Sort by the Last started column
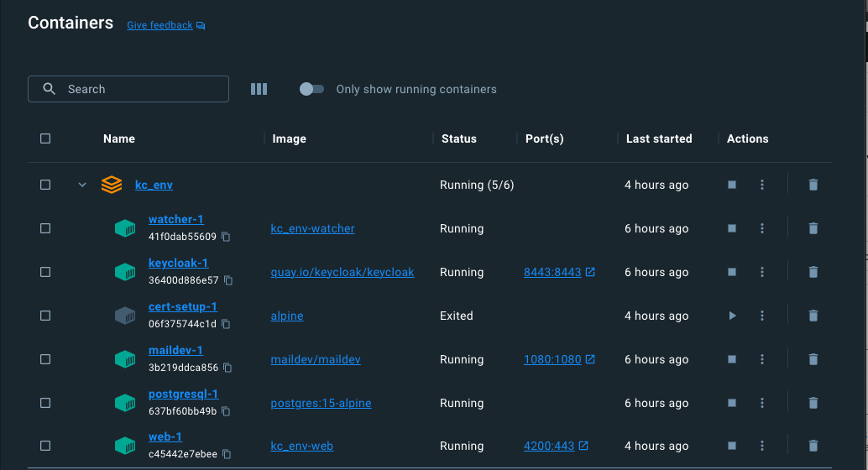868x470 pixels. coord(659,139)
